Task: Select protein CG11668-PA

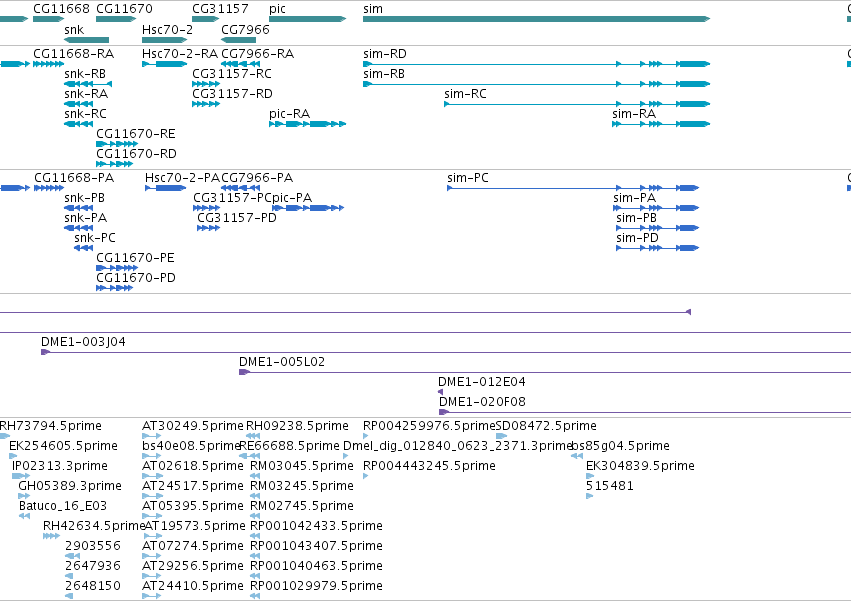Action: tap(49, 188)
